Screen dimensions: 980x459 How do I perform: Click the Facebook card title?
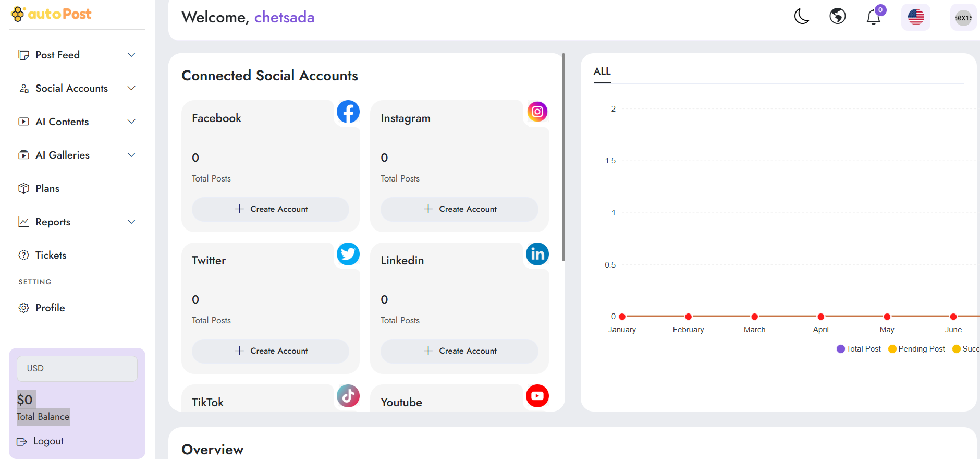216,118
